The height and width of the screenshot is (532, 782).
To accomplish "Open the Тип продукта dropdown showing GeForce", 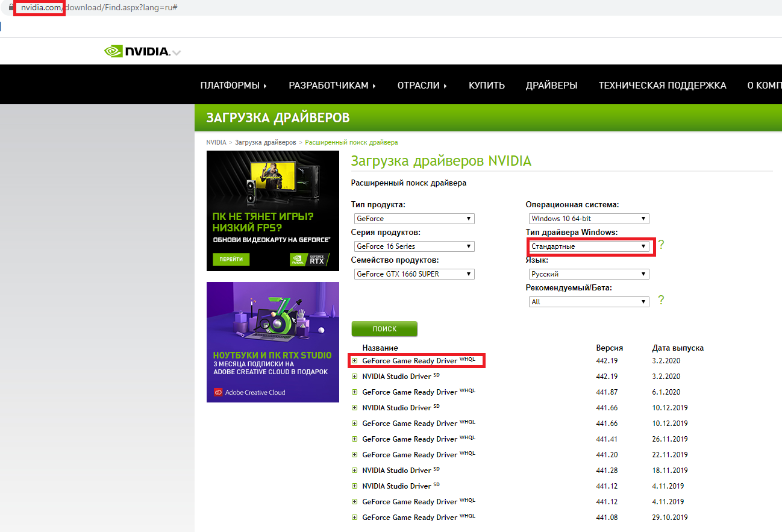I will click(x=414, y=219).
